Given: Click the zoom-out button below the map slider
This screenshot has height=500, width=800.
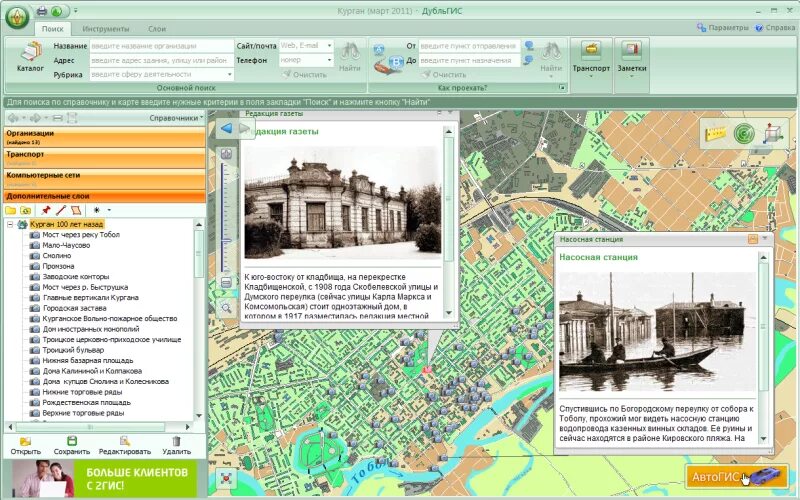Looking at the screenshot, I should (x=226, y=282).
